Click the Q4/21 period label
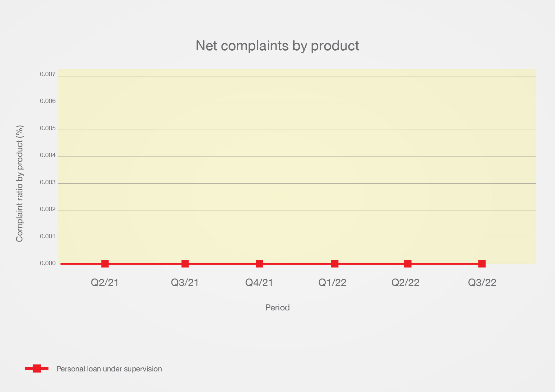 [259, 283]
